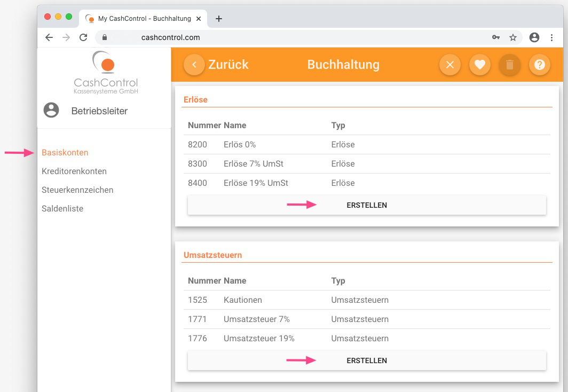Click ERSTELLEN under Umsatzsteuern
Screen dimensions: 568x392
367,360
